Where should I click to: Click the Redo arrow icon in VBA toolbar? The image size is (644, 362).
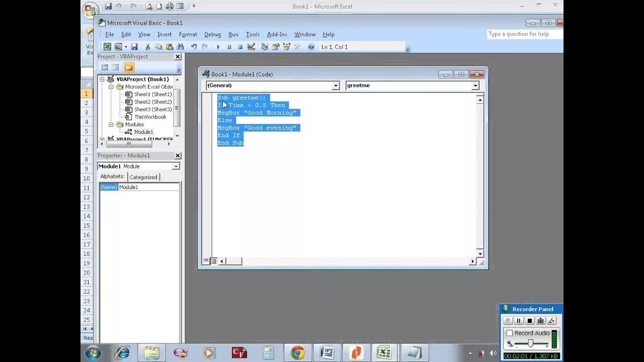click(x=205, y=47)
